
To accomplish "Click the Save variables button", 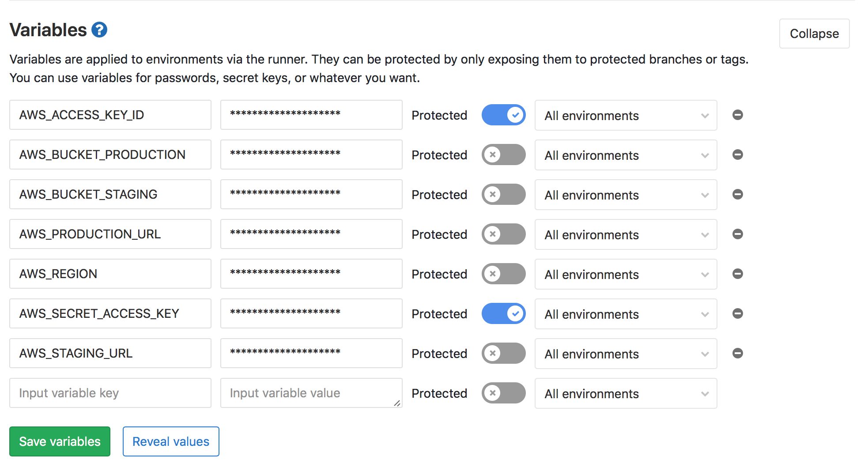I will [x=60, y=441].
